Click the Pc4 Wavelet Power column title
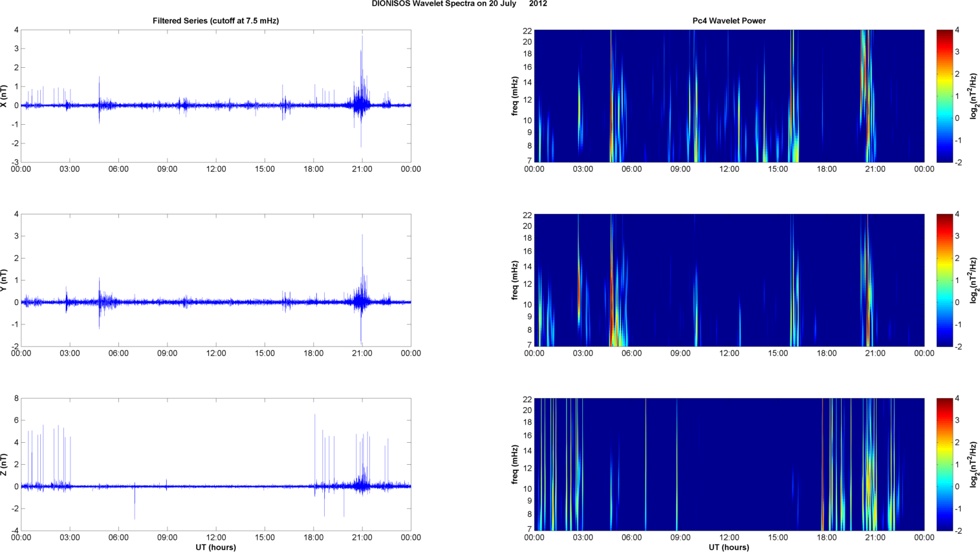Viewport: 980px width, 552px height. [728, 21]
